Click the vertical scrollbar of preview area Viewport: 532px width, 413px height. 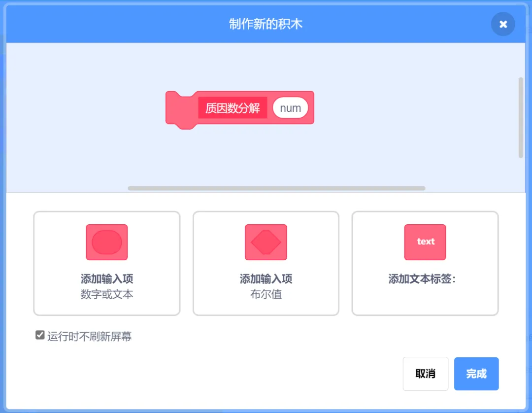coord(521,117)
